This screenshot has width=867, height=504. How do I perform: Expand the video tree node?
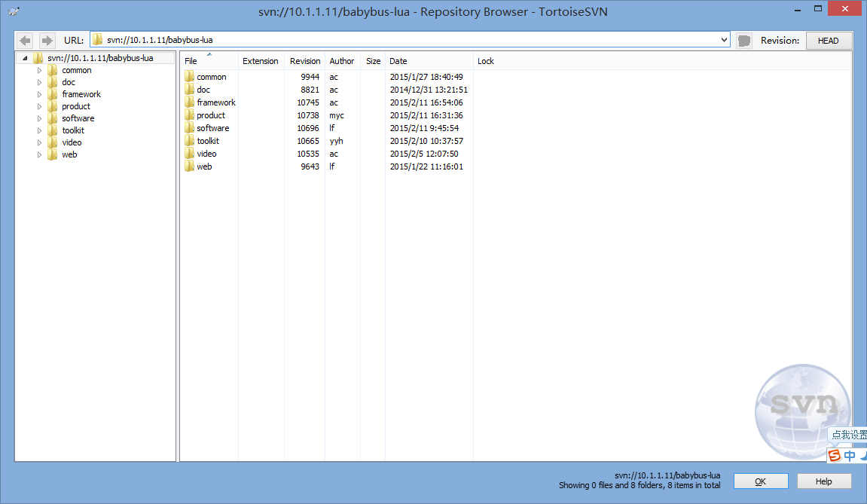(39, 142)
